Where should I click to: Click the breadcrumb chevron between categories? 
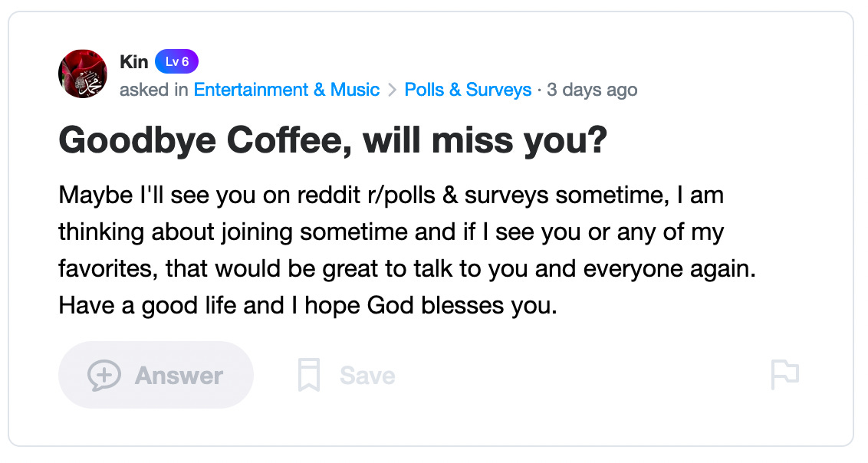pos(392,90)
